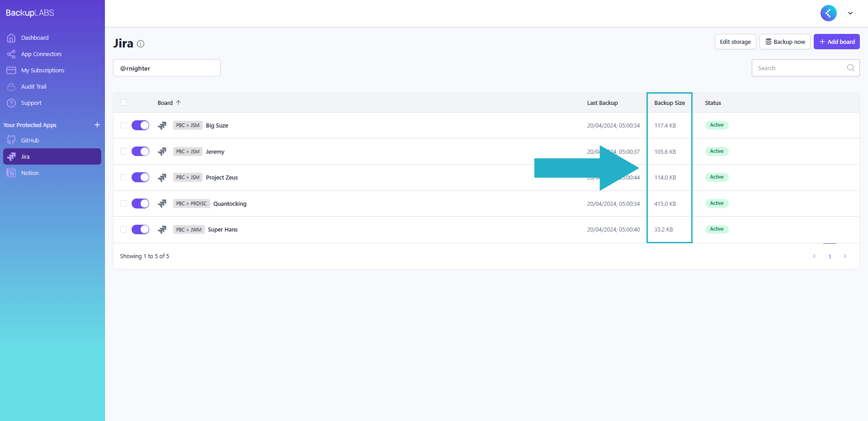Select the Big Suze row checkbox
868x421 pixels.
point(123,125)
